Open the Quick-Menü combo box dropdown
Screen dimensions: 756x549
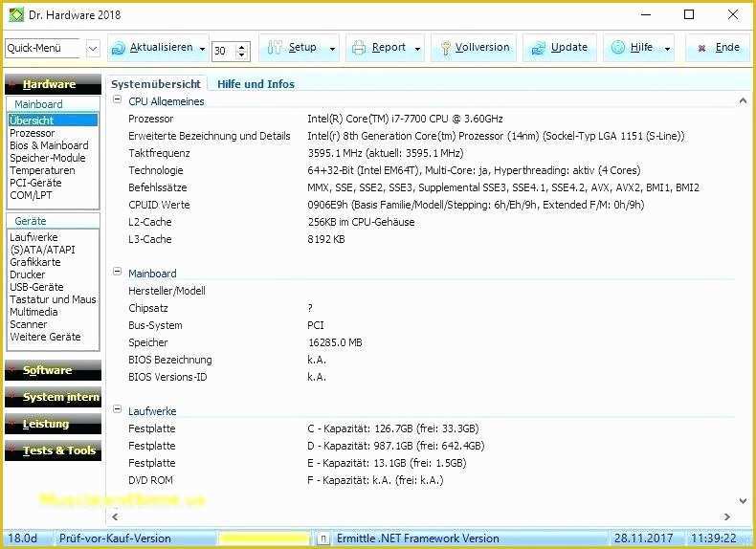click(93, 48)
